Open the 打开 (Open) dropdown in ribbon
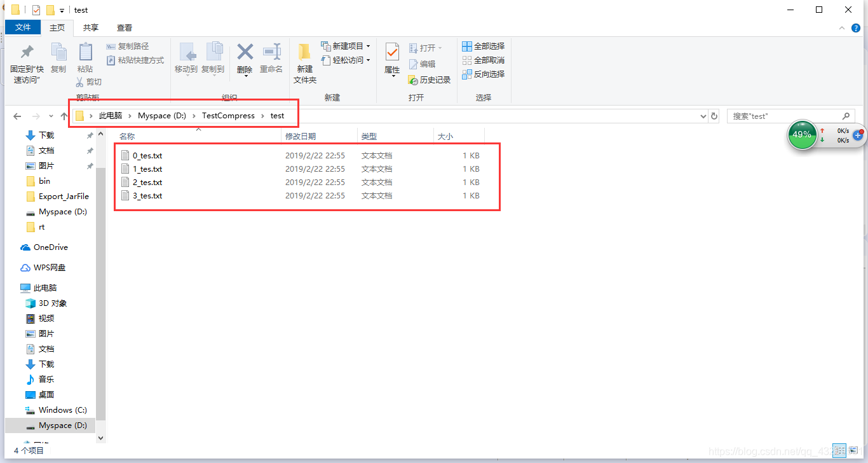This screenshot has height=463, width=868. coord(425,48)
